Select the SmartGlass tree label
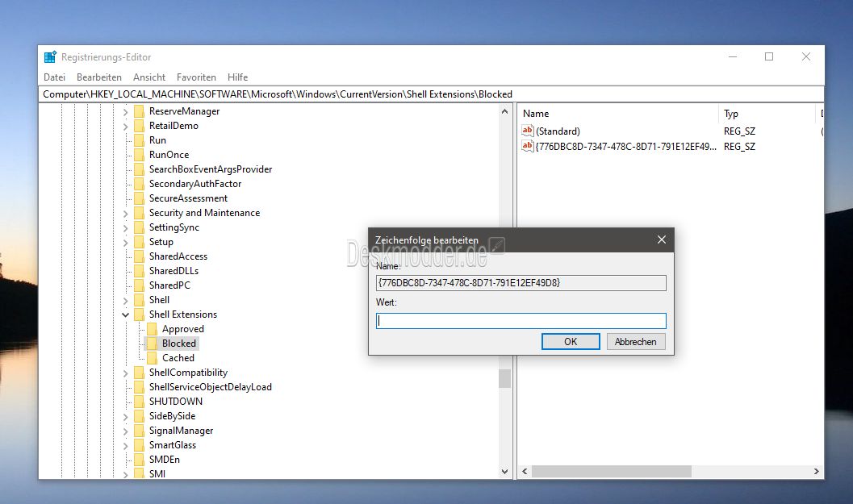 coord(173,445)
